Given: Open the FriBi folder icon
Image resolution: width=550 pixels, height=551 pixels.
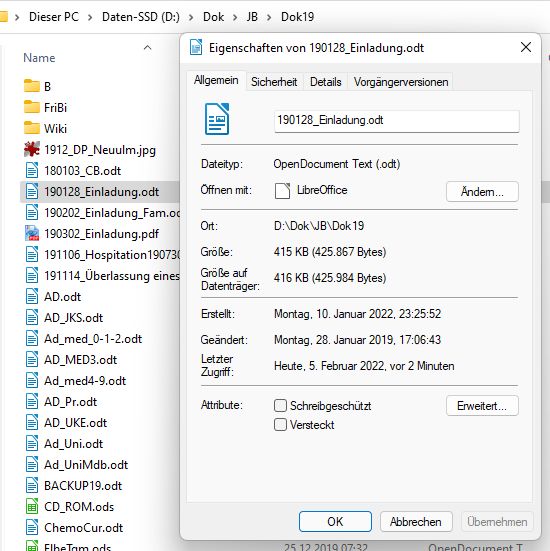Looking at the screenshot, I should 32,107.
